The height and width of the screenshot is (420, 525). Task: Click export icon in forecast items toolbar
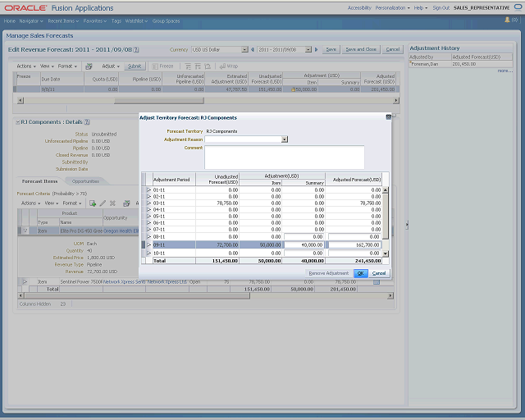(x=126, y=203)
